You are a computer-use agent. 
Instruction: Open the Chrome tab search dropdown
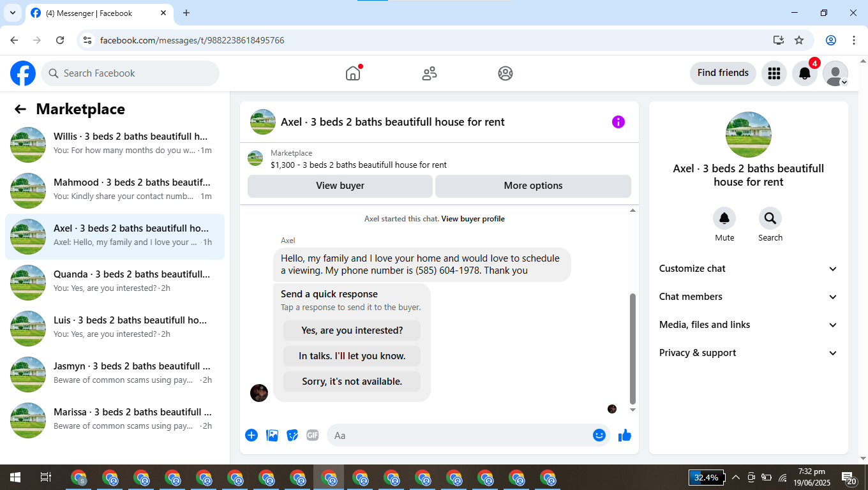(12, 13)
